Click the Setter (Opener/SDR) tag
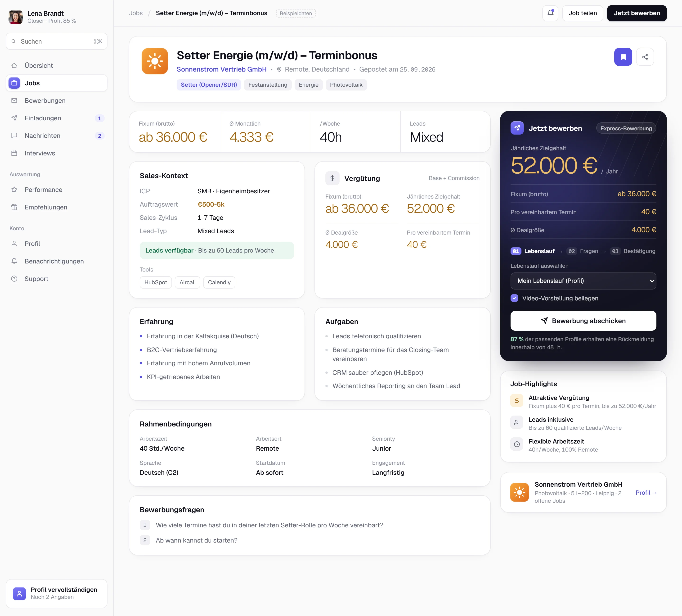The height and width of the screenshot is (616, 682). point(209,85)
